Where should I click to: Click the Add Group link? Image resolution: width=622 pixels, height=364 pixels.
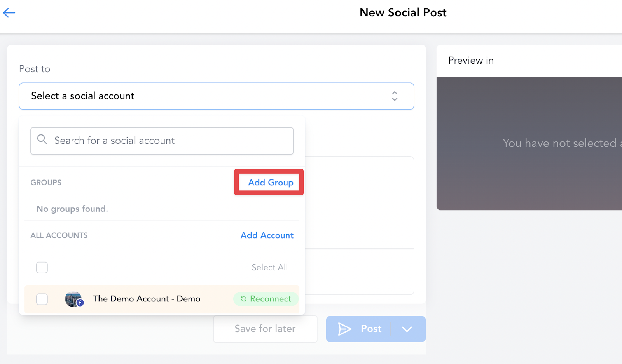271,182
